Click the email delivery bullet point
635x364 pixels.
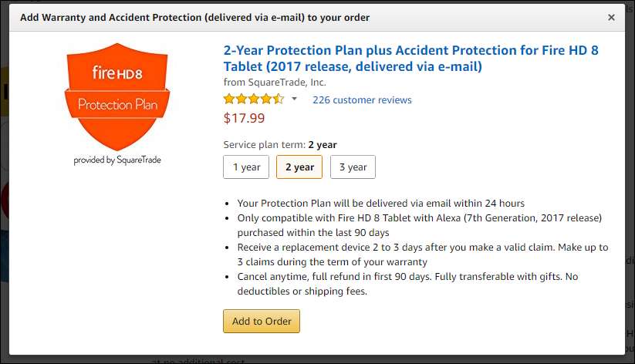[x=381, y=204]
